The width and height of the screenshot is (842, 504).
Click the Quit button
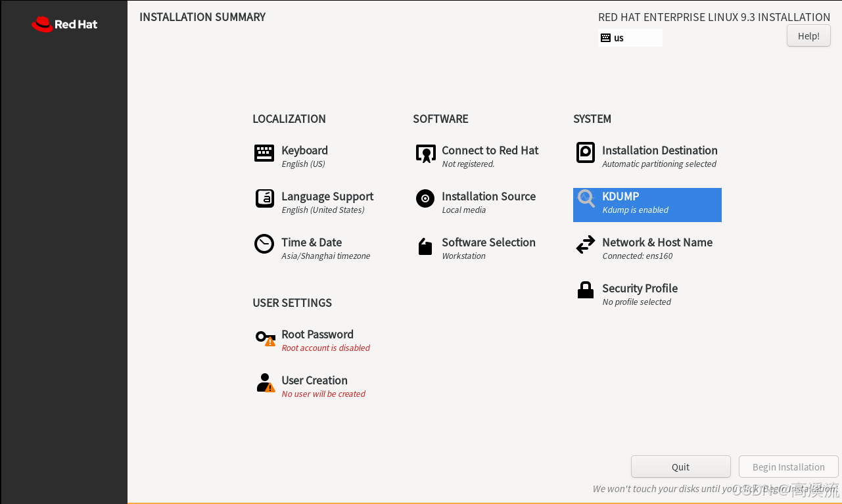coord(680,467)
